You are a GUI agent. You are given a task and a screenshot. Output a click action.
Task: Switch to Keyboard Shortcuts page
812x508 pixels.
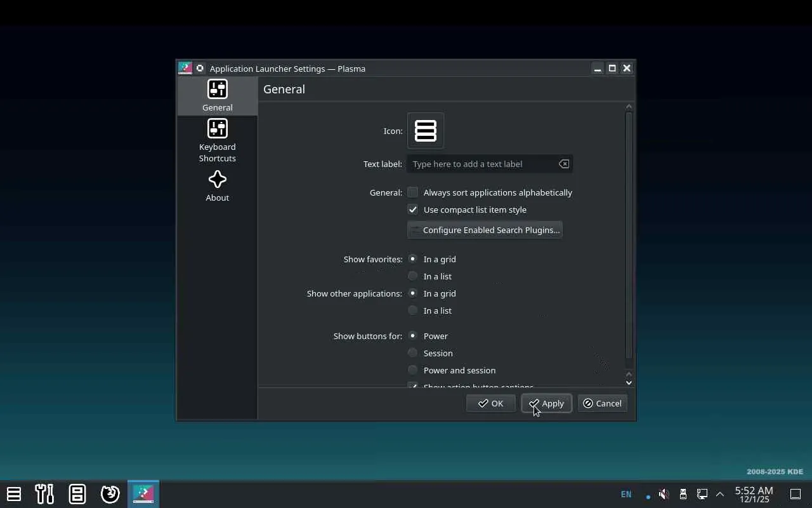coord(217,141)
